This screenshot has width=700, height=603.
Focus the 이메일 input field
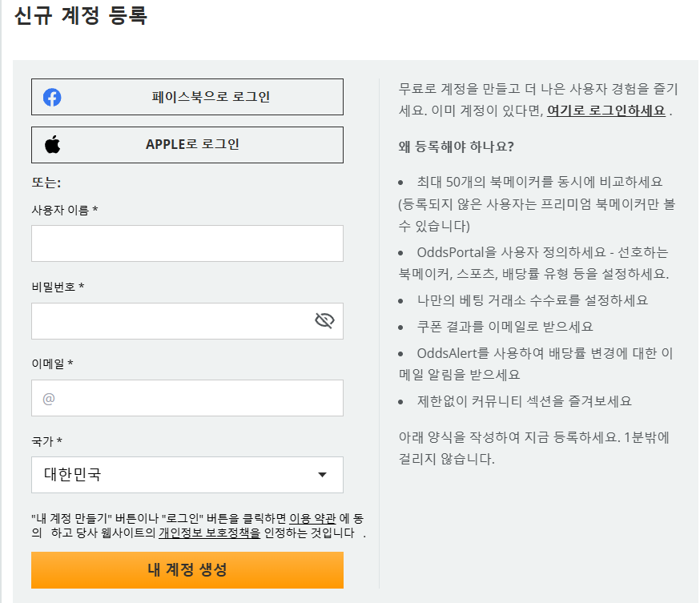(187, 398)
